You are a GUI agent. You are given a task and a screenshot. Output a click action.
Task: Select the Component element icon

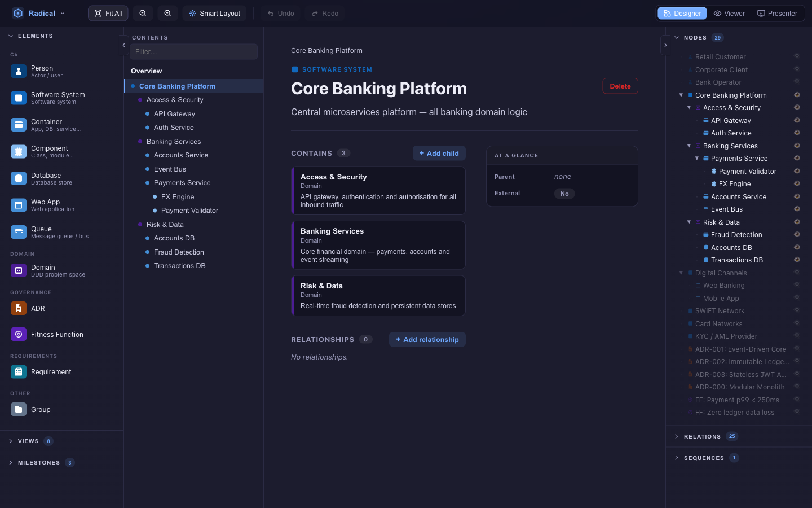click(x=19, y=152)
